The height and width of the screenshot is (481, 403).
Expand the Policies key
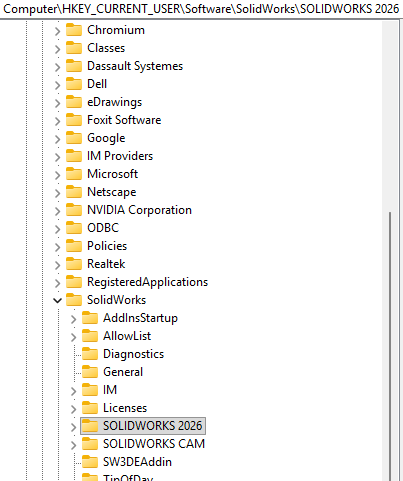click(x=58, y=247)
